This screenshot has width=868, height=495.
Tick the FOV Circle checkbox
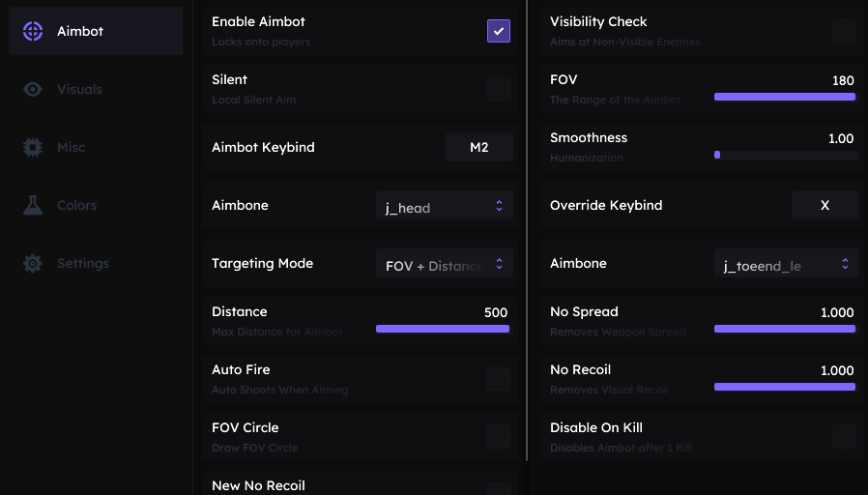pos(499,437)
